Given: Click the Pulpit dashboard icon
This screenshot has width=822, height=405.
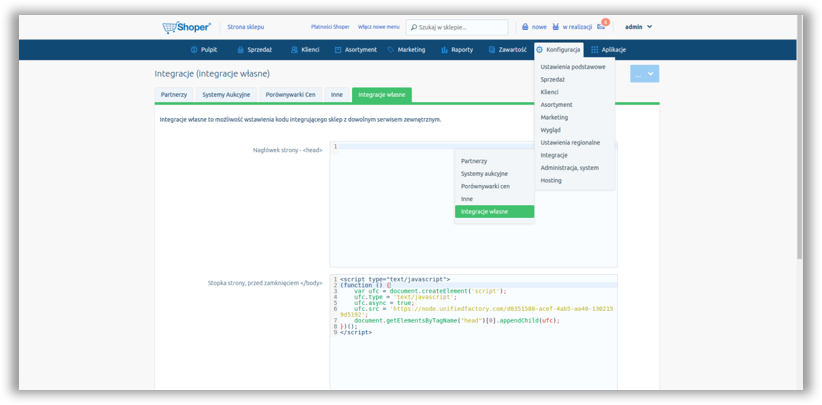Looking at the screenshot, I should point(194,50).
